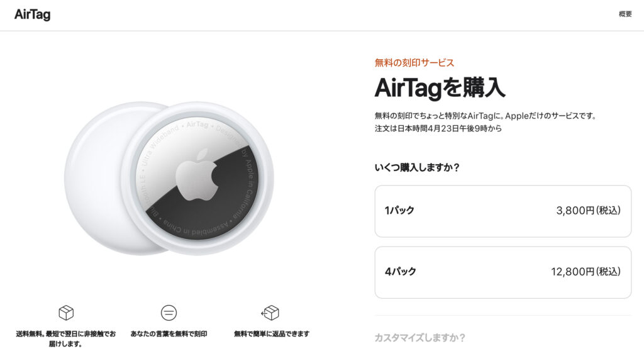644x351 pixels.
Task: Click the free engraving speech bubble icon
Action: click(x=169, y=313)
